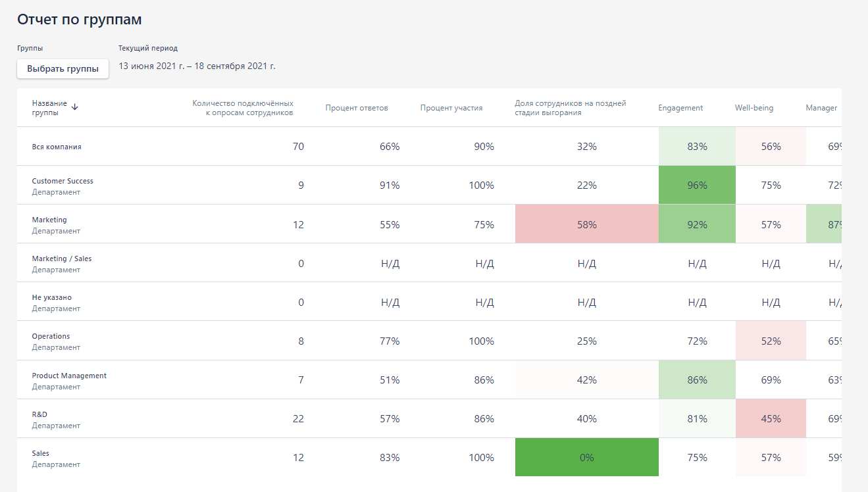Click the 32% burnout cell for Вся компания

pos(587,147)
